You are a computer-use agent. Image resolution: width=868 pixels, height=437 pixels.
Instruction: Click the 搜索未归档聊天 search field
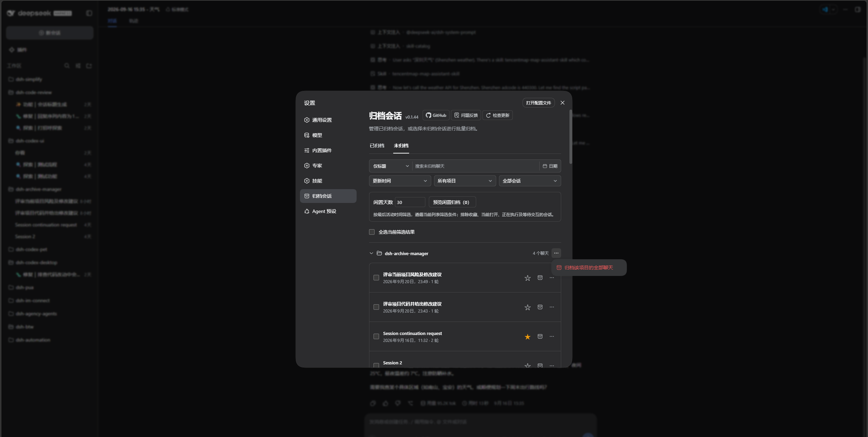click(476, 166)
